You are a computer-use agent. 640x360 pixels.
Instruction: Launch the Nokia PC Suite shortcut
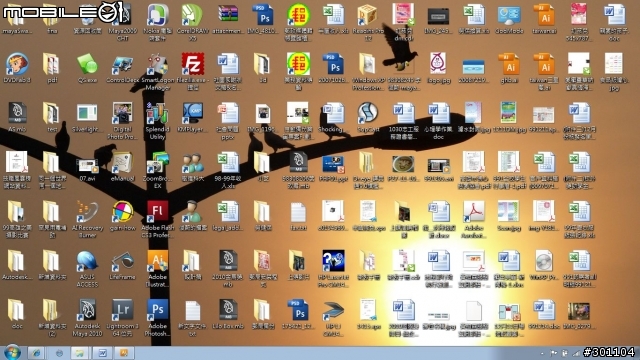(x=157, y=22)
